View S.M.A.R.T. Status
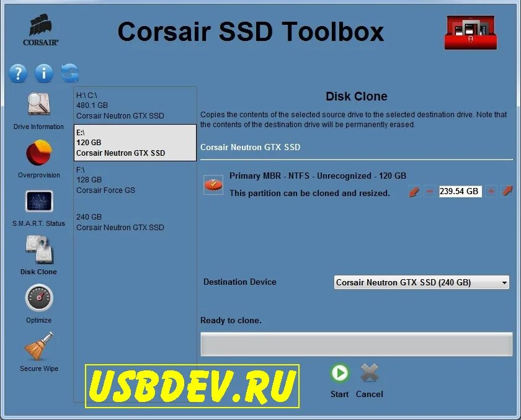The height and width of the screenshot is (420, 521). click(x=38, y=208)
